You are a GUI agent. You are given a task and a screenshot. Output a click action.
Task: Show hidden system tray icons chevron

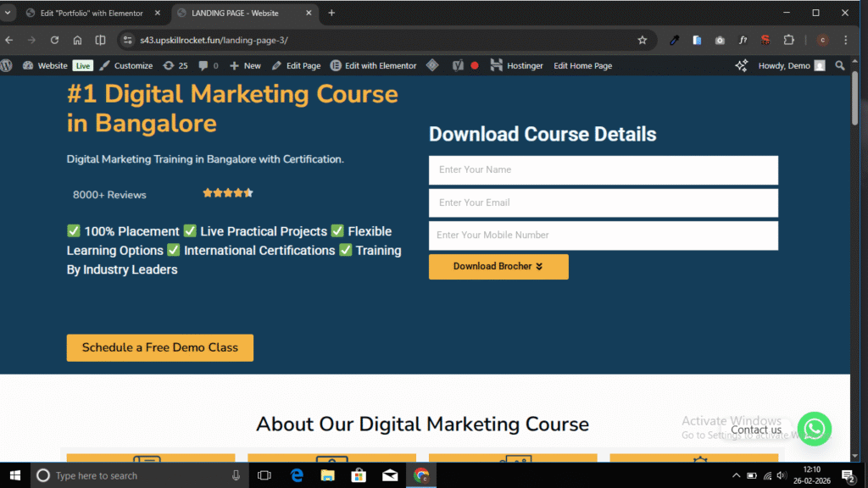737,475
